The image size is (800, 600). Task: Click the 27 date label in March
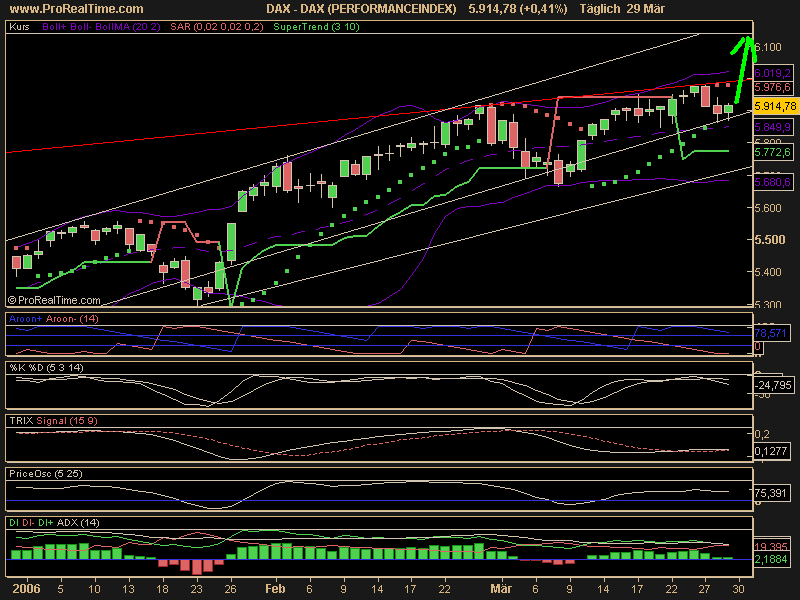pyautogui.click(x=705, y=589)
